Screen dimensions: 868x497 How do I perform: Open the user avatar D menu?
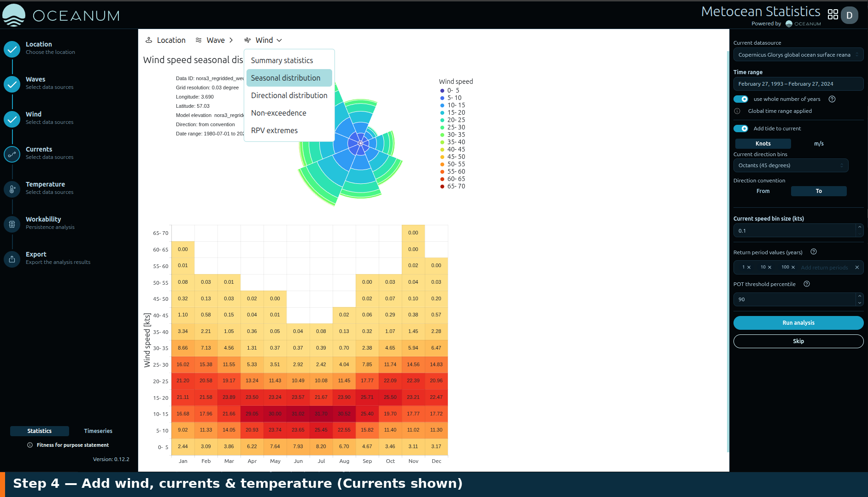(849, 15)
